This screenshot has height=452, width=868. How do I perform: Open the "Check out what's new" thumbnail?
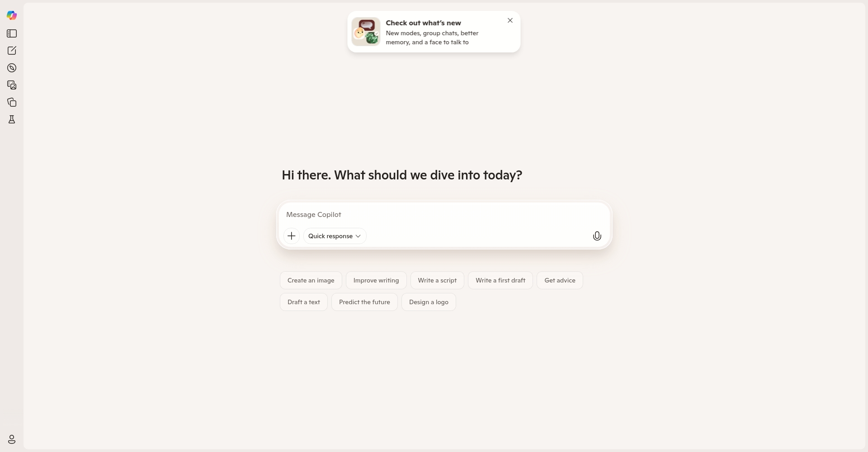coord(366,32)
